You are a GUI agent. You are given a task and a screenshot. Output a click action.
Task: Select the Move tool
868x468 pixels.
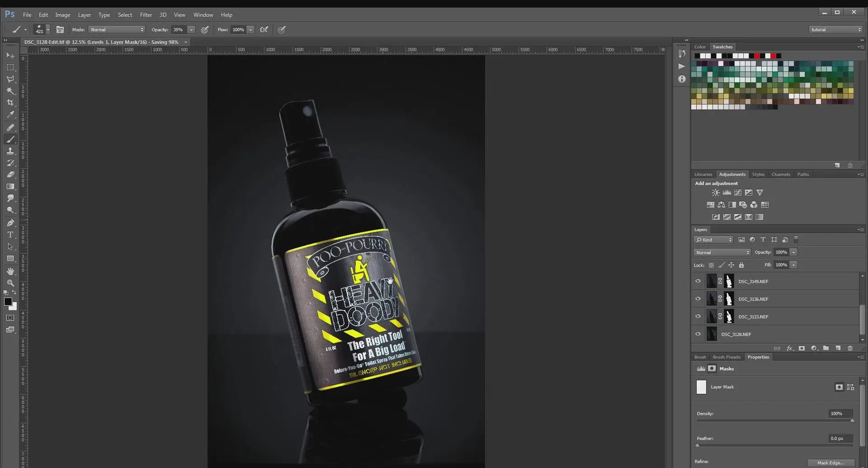tap(10, 55)
